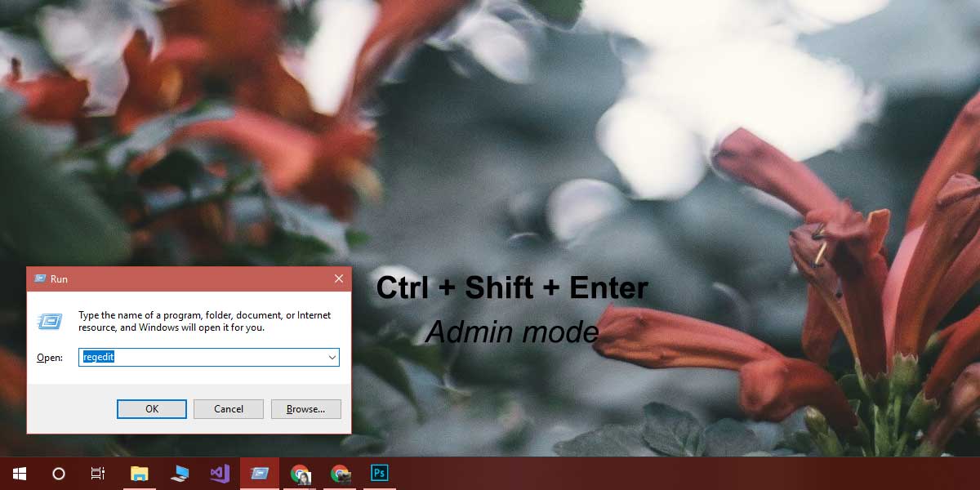Select the active Run app on taskbar
Viewport: 980px width, 490px height.
coord(260,474)
